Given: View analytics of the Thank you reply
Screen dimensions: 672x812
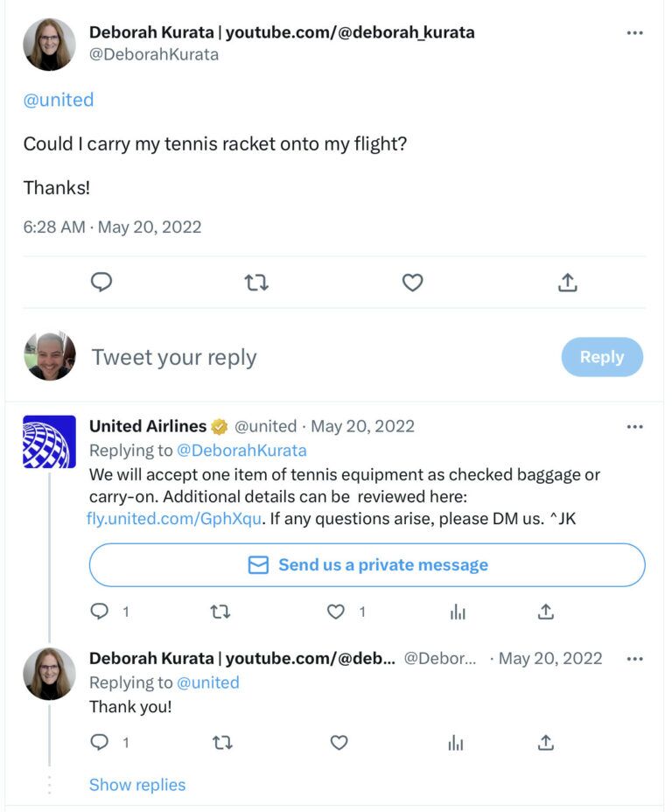Looking at the screenshot, I should click(456, 743).
